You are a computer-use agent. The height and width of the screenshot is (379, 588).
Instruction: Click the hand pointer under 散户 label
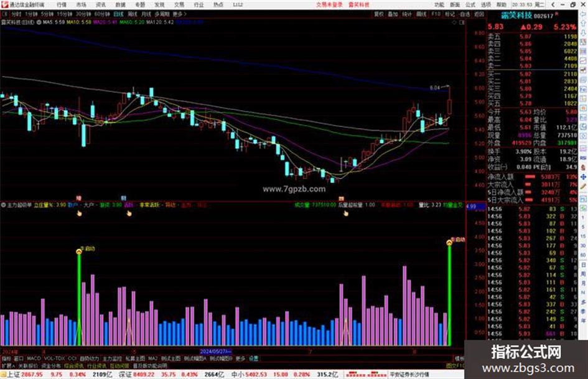tap(80, 213)
